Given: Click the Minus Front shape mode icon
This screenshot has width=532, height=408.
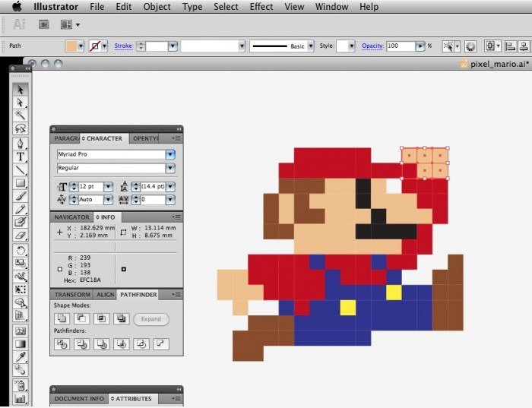Looking at the screenshot, I should [81, 318].
